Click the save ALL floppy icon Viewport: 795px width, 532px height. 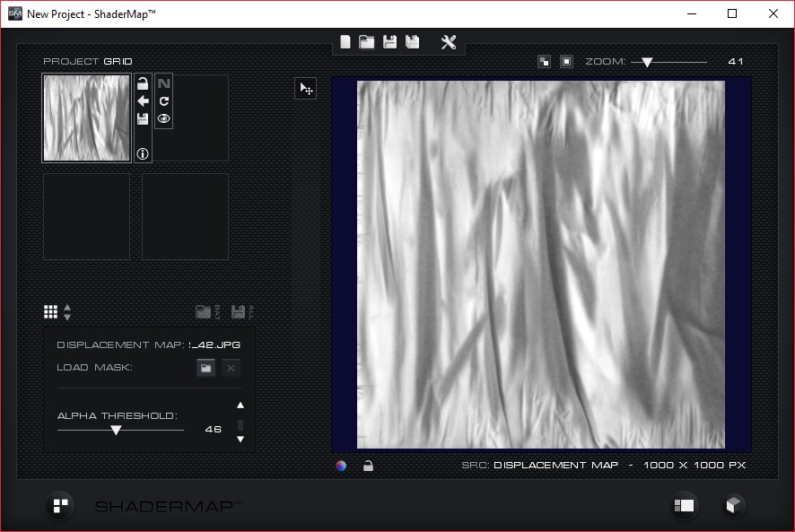[242, 312]
